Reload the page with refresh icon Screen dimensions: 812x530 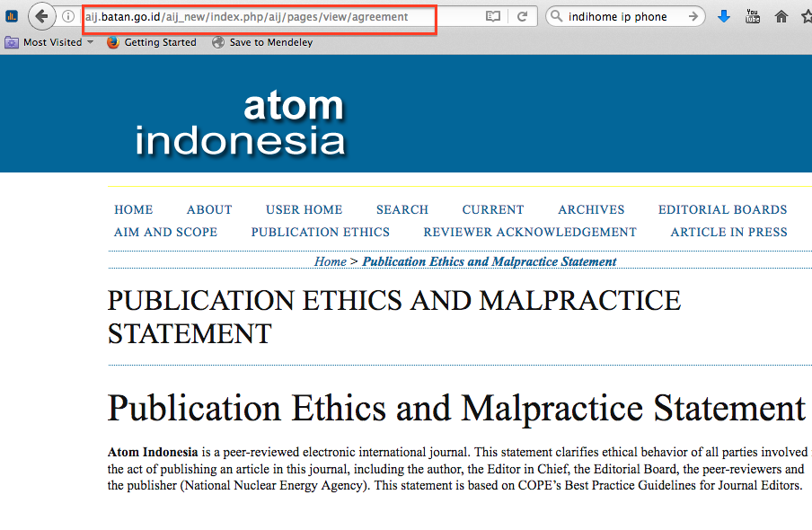tap(522, 16)
